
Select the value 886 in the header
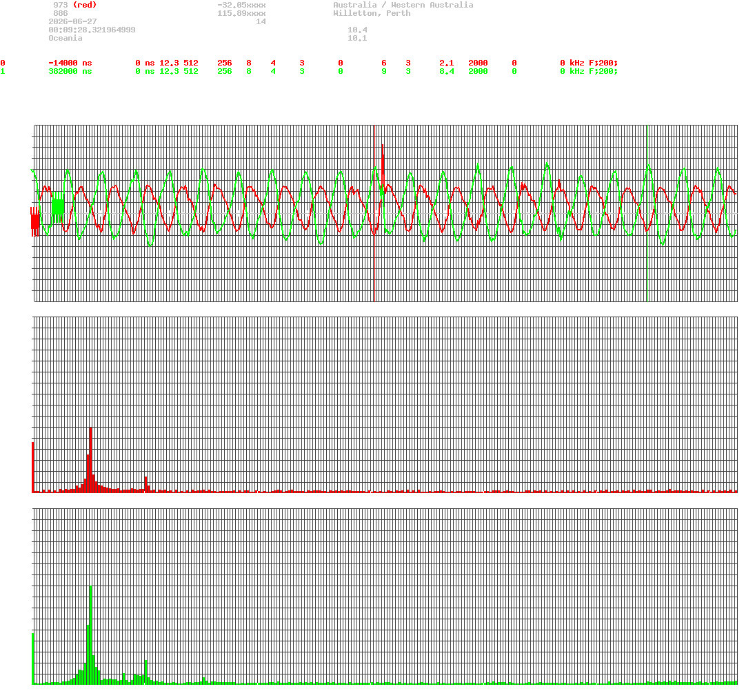point(60,14)
